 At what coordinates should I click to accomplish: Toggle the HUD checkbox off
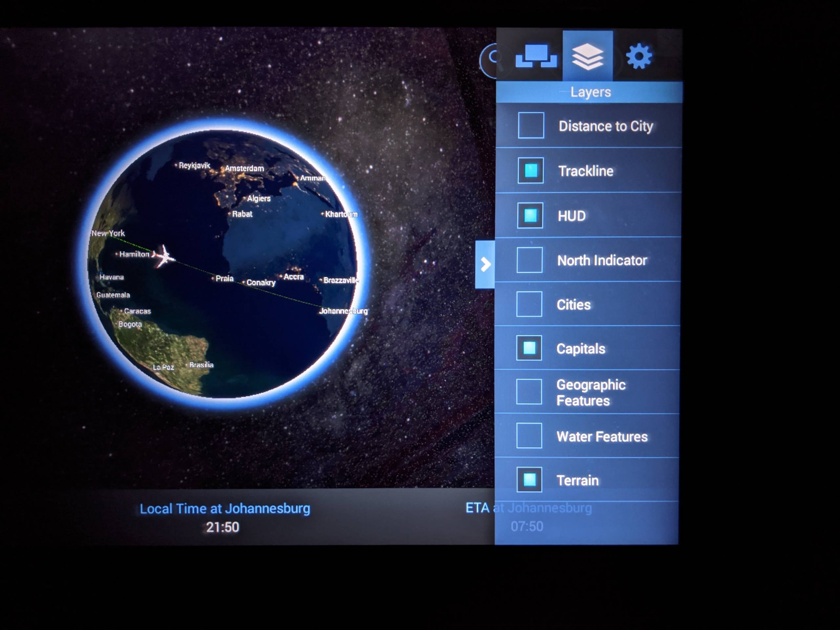point(530,215)
